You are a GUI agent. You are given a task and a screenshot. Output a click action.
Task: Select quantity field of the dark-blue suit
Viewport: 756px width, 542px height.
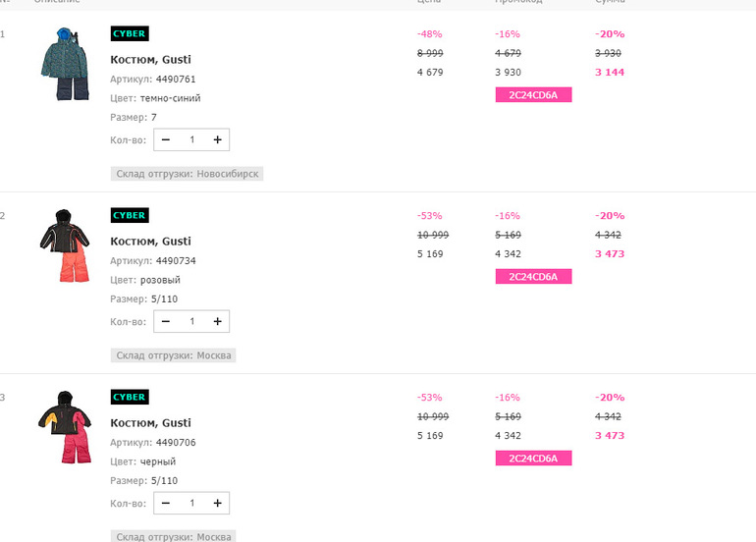click(191, 139)
